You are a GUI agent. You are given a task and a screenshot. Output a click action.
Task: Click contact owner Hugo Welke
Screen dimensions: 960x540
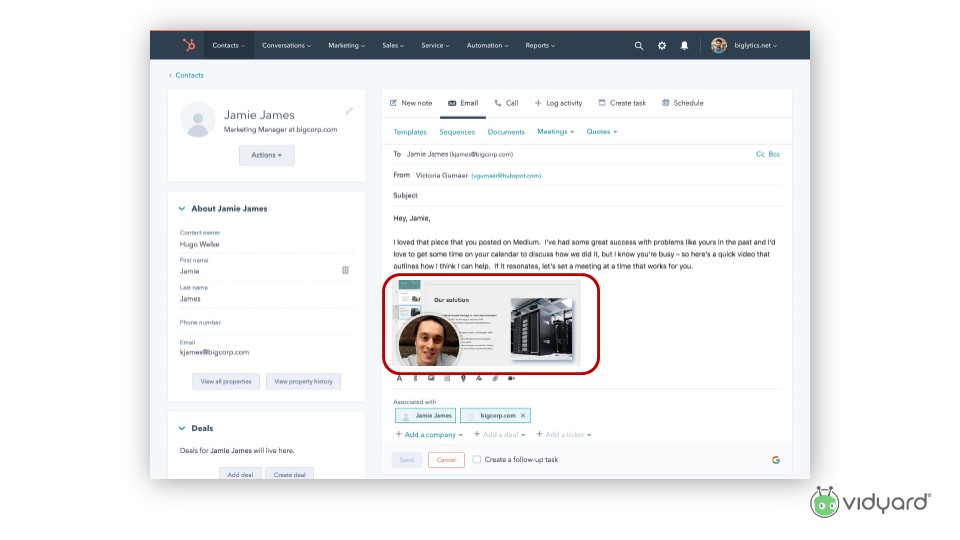click(x=199, y=244)
